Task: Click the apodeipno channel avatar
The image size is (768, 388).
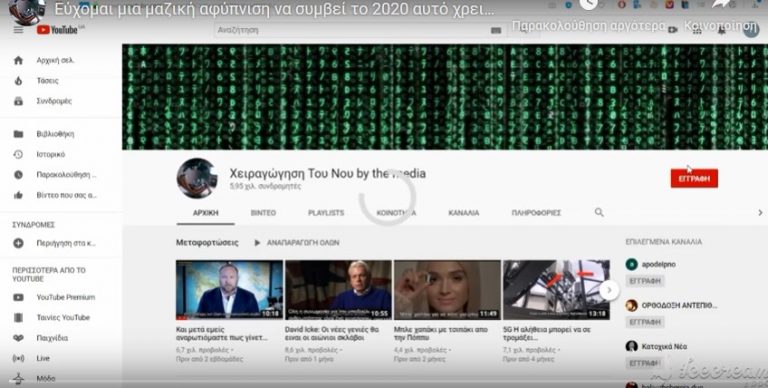Action: coord(631,265)
